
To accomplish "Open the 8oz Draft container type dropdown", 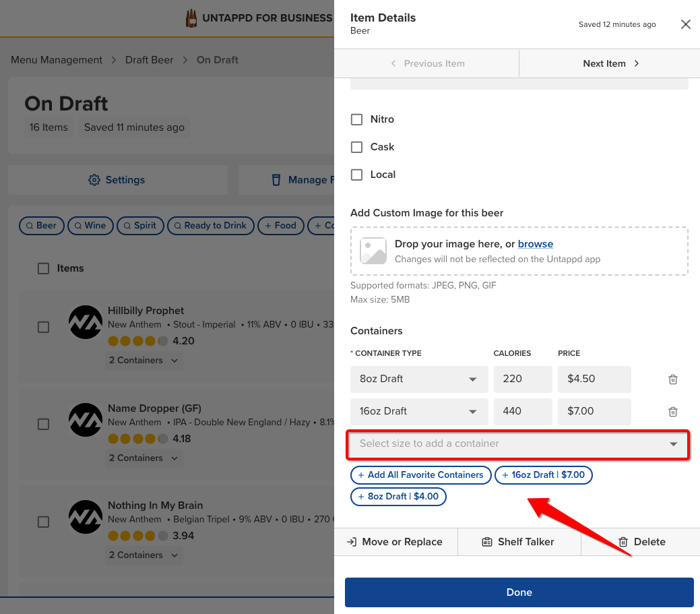I will click(x=418, y=379).
